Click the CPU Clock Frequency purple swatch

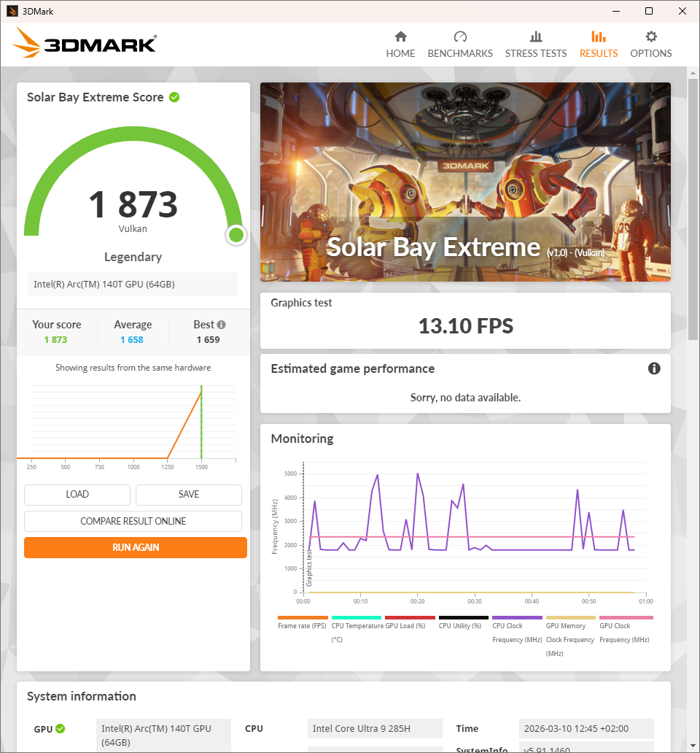coord(517,618)
